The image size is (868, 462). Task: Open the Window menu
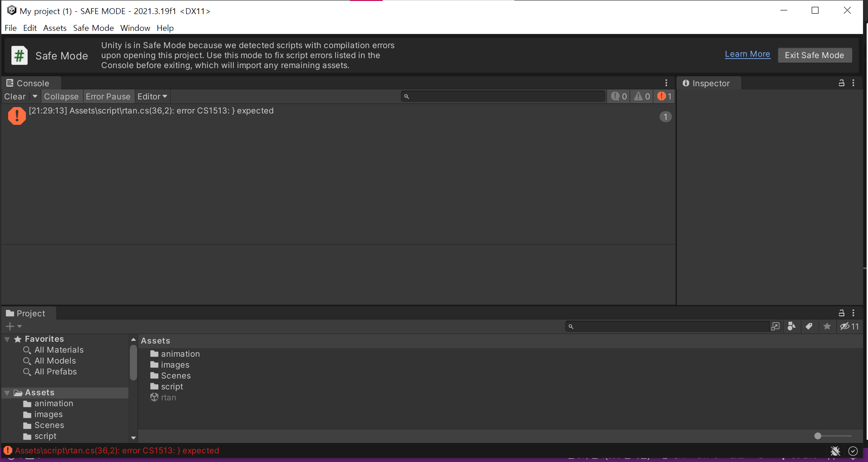point(135,28)
